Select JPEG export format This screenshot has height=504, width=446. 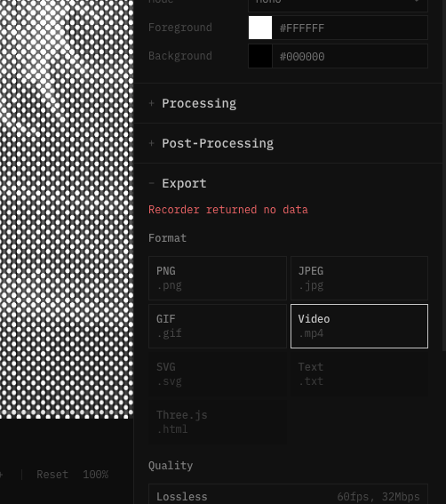tap(359, 278)
